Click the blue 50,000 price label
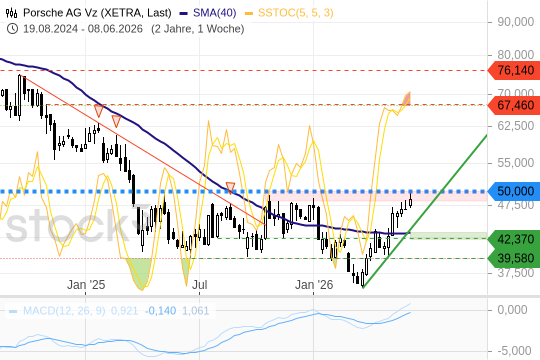This screenshot has height=360, width=540. pos(515,191)
